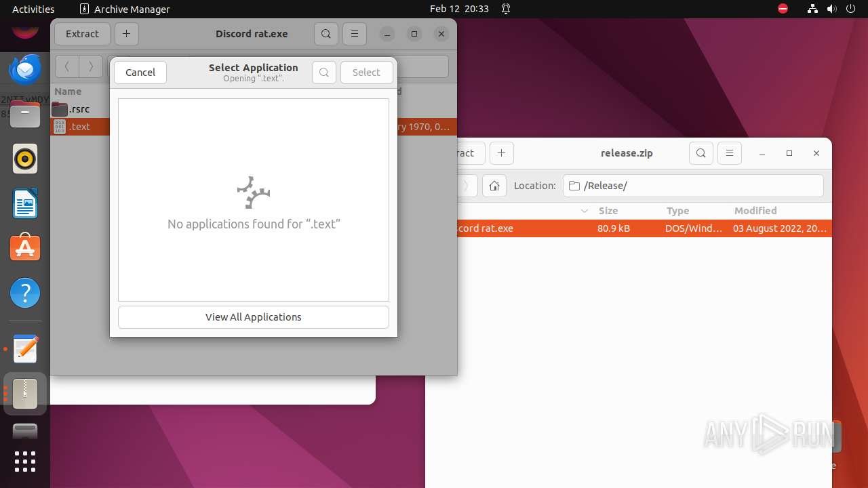Viewport: 868px width, 488px height.
Task: Launch Thunderbird from the dock
Action: 25,69
